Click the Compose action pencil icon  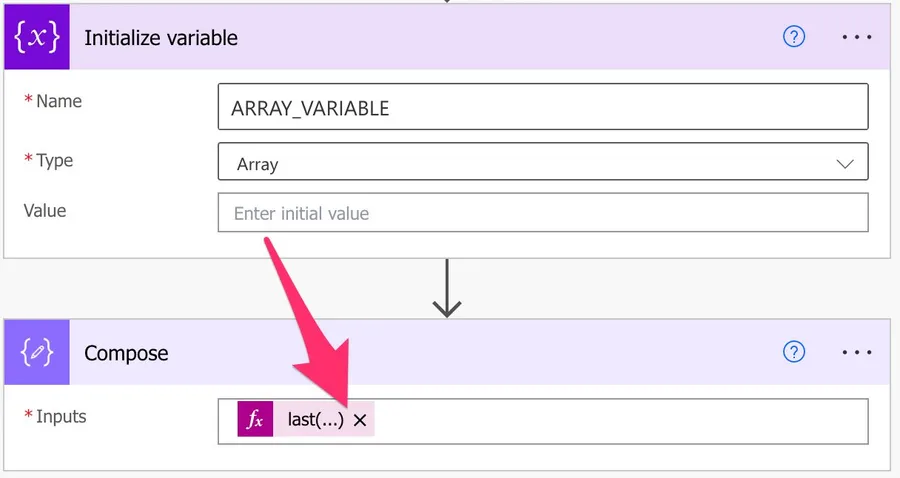37,352
